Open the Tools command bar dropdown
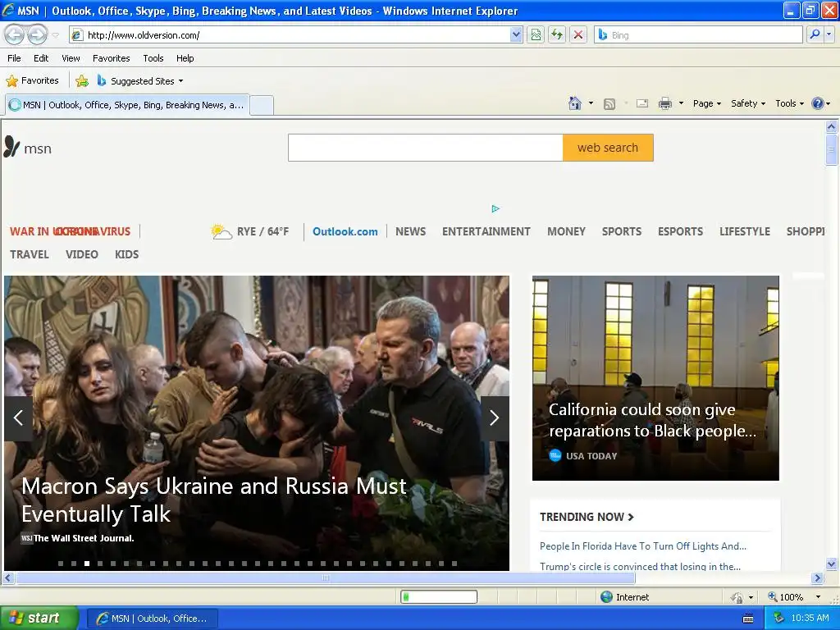The width and height of the screenshot is (840, 630). click(790, 103)
